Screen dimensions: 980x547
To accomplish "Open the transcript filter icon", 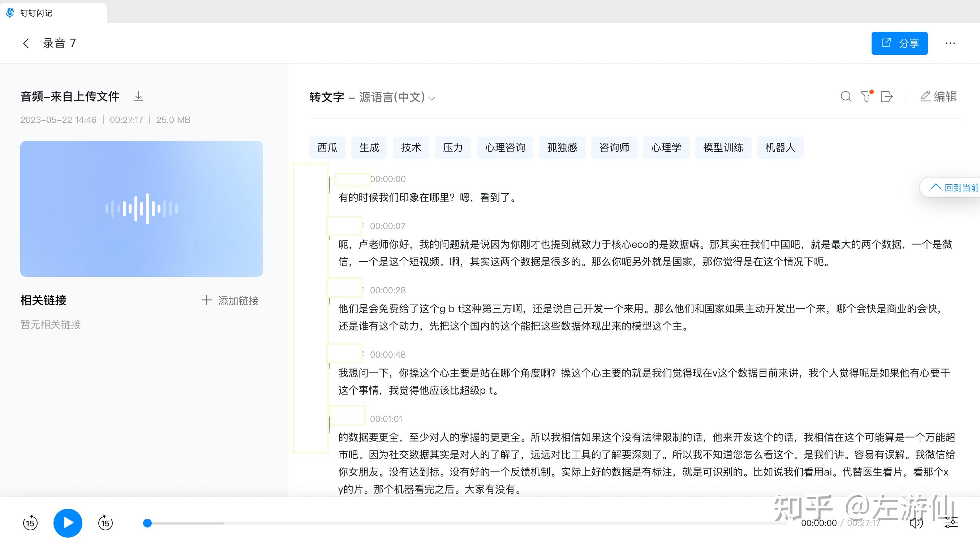I will point(866,96).
